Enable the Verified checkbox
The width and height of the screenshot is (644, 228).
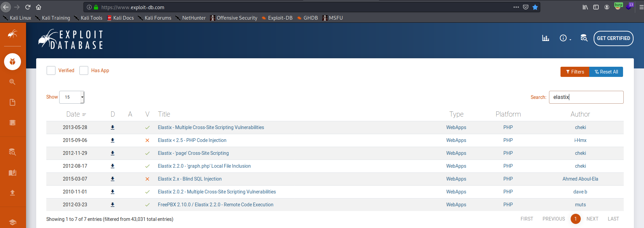point(51,70)
